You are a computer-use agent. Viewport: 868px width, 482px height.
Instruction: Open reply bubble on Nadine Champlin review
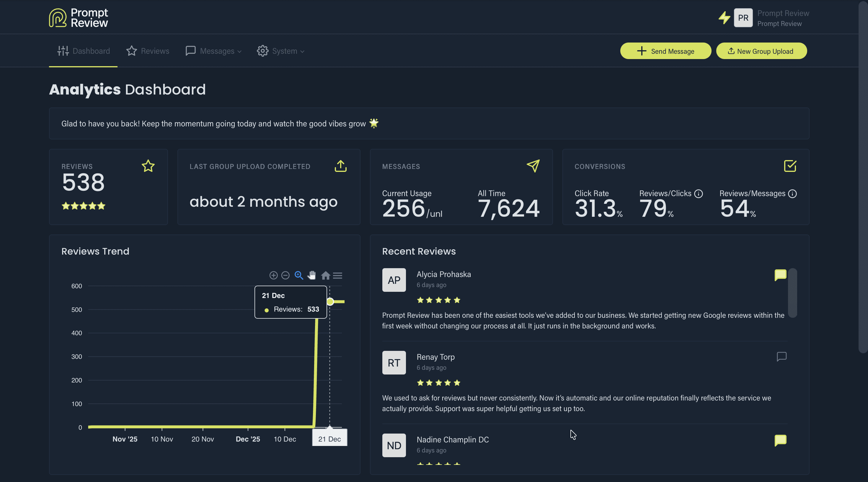coord(780,440)
